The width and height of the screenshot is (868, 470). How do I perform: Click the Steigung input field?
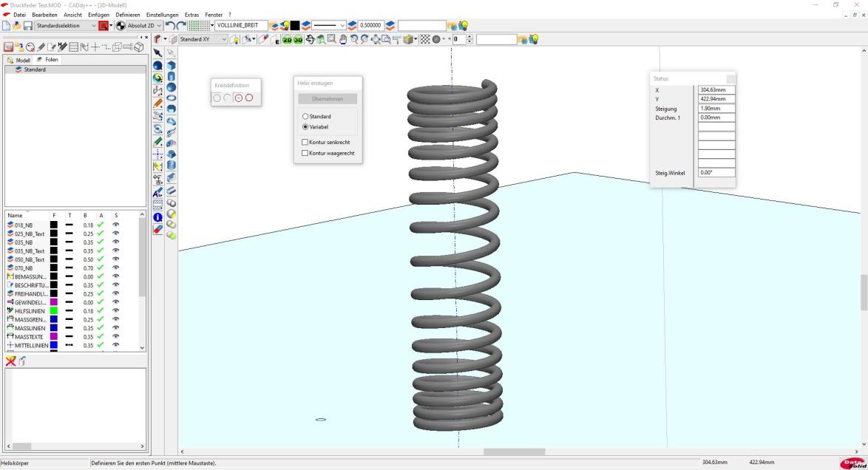(716, 109)
